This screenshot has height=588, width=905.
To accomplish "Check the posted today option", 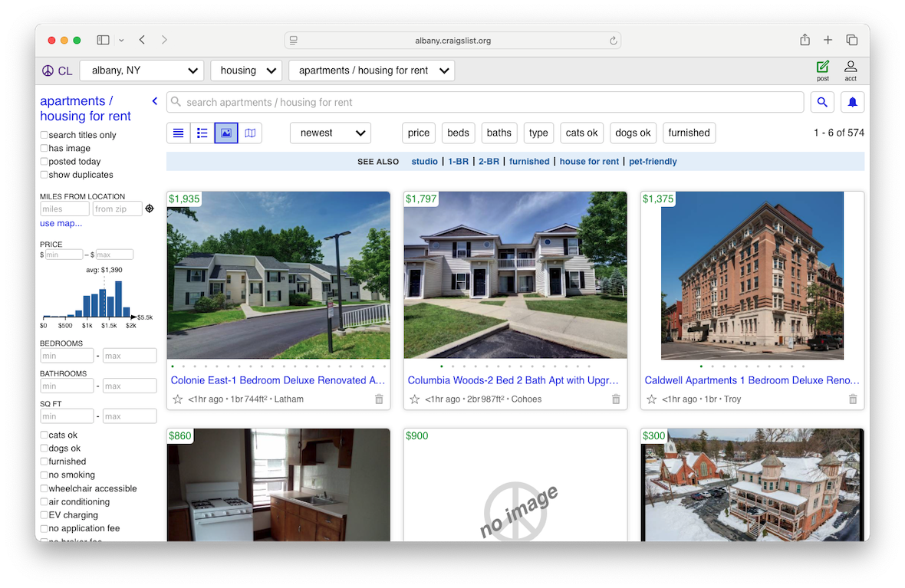I will pyautogui.click(x=44, y=162).
